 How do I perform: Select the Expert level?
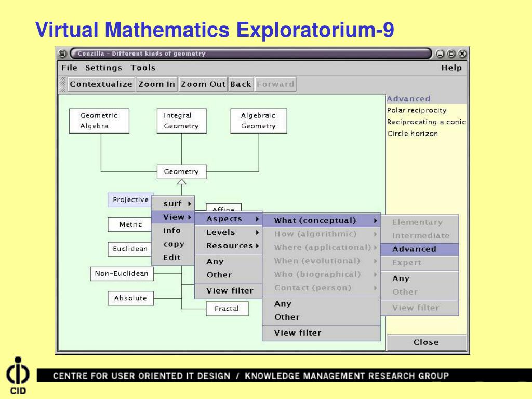coord(420,262)
